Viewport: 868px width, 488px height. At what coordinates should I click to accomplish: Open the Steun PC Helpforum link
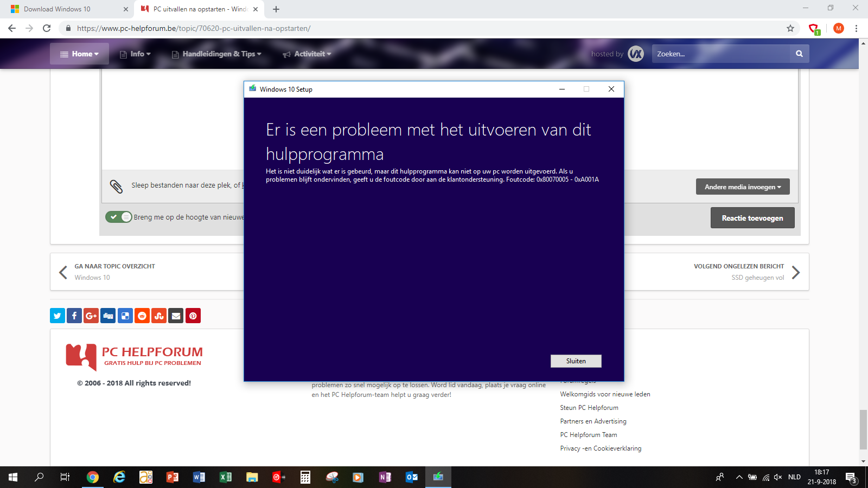click(589, 408)
